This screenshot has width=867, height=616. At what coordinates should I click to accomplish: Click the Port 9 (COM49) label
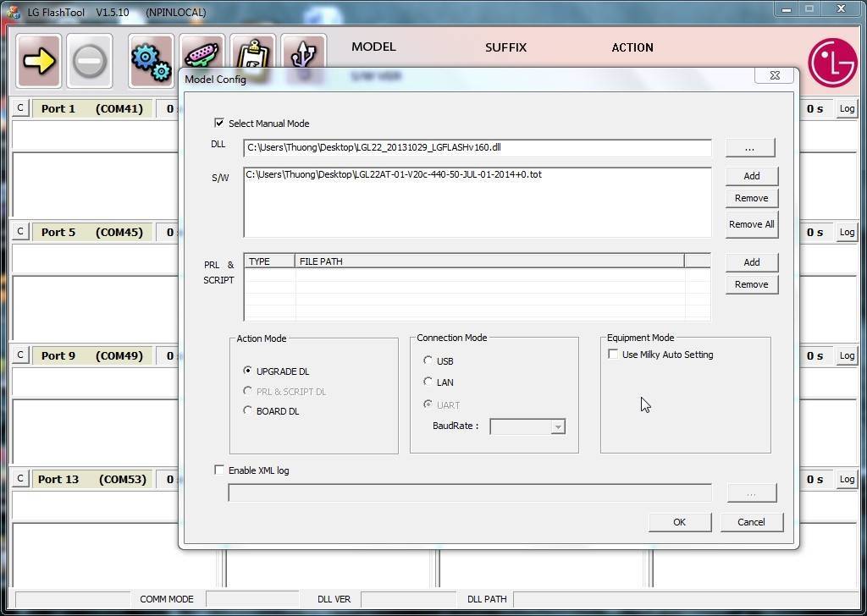coord(91,355)
